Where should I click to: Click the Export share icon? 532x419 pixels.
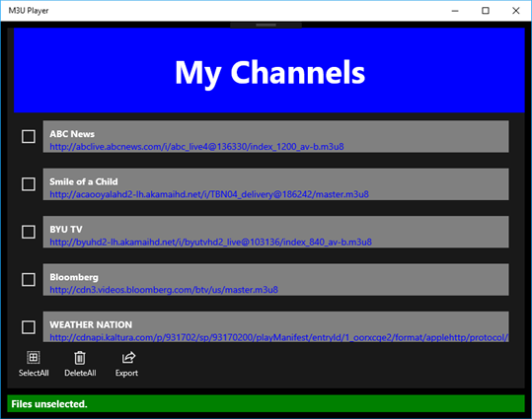tap(128, 357)
